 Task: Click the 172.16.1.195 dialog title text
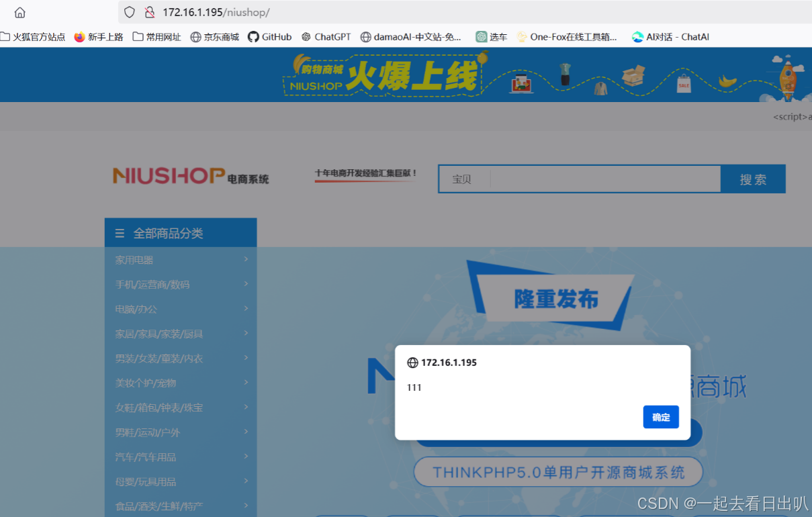click(449, 363)
